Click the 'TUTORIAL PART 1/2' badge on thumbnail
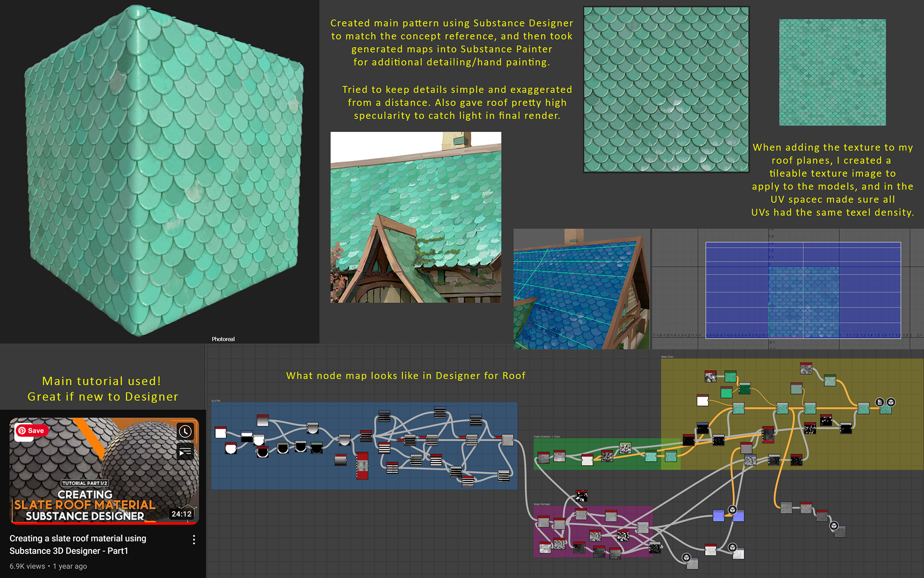 [x=85, y=483]
